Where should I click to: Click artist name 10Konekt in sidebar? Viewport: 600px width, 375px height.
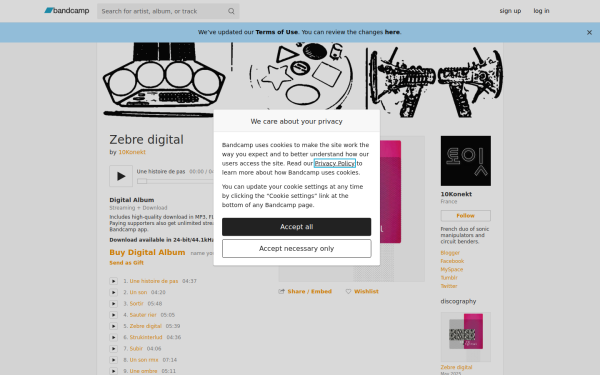(456, 194)
